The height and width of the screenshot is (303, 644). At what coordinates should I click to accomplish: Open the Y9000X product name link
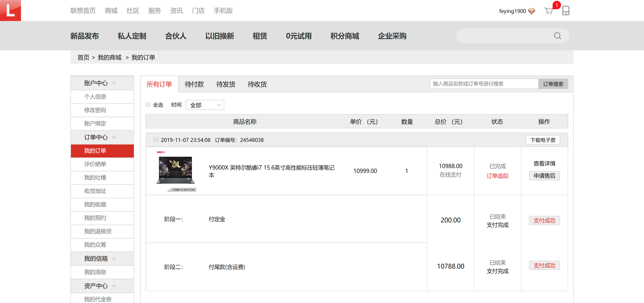(272, 171)
